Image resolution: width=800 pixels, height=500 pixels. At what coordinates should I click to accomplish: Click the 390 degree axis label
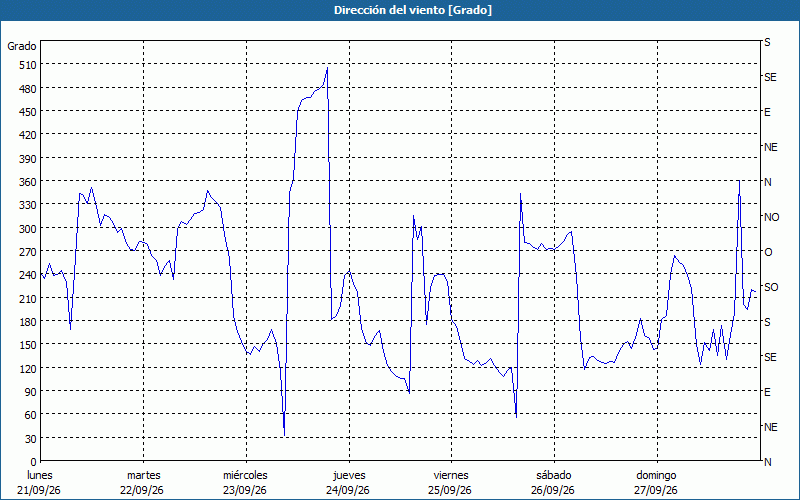[x=28, y=159]
